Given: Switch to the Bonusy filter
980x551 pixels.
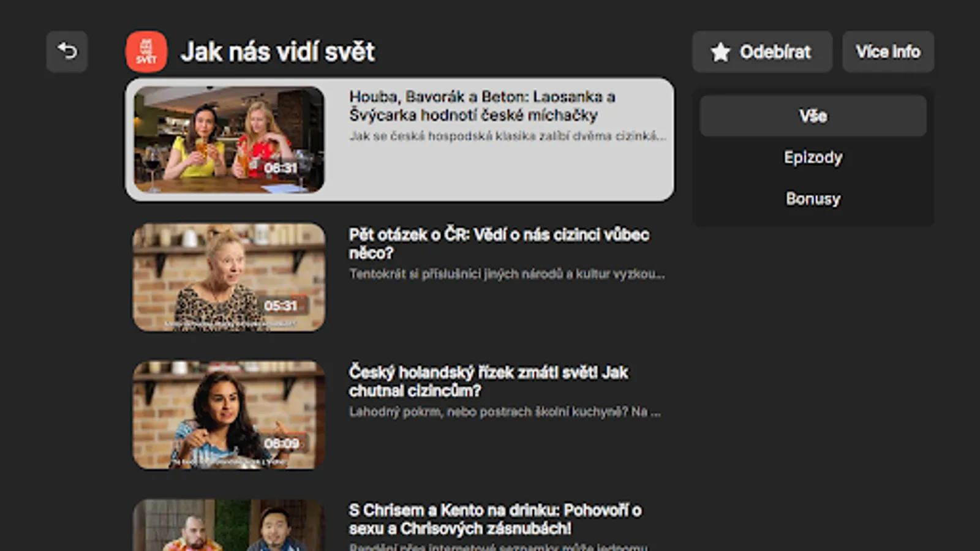Looking at the screenshot, I should click(x=813, y=199).
